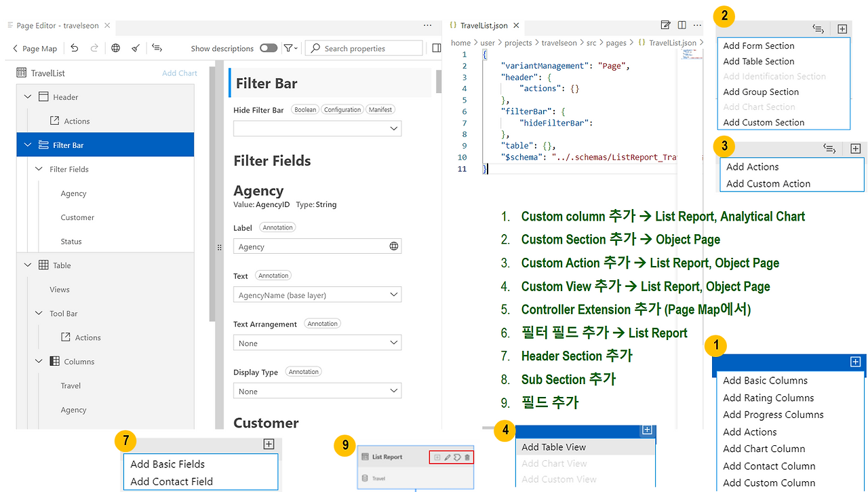
Task: Click the Undo icon in the Page Editor toolbar
Action: (x=75, y=48)
